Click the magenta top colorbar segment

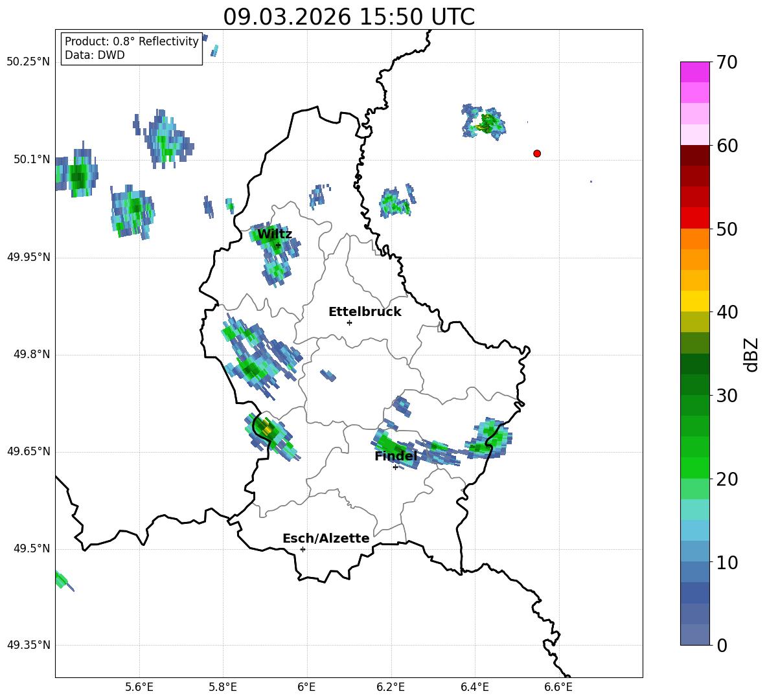pos(694,72)
